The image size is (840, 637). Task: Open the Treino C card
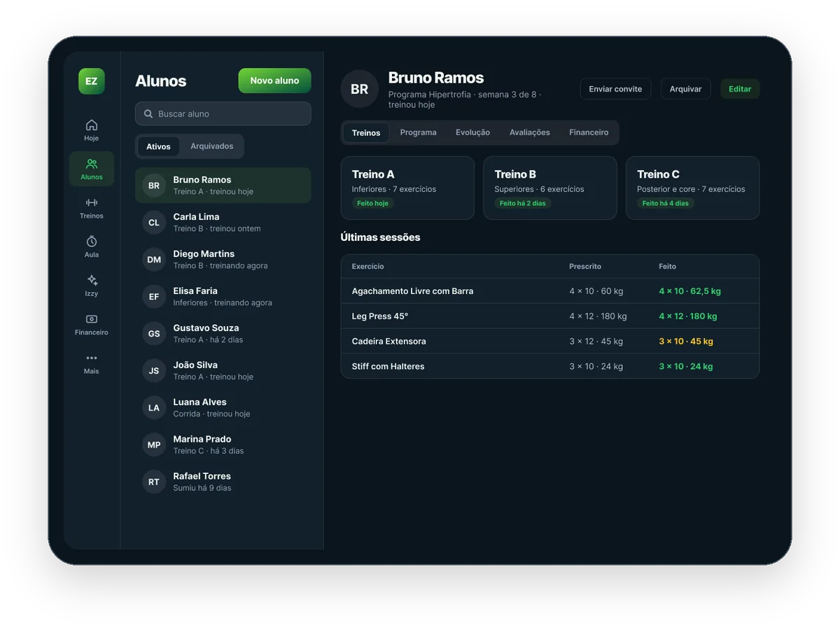point(693,188)
